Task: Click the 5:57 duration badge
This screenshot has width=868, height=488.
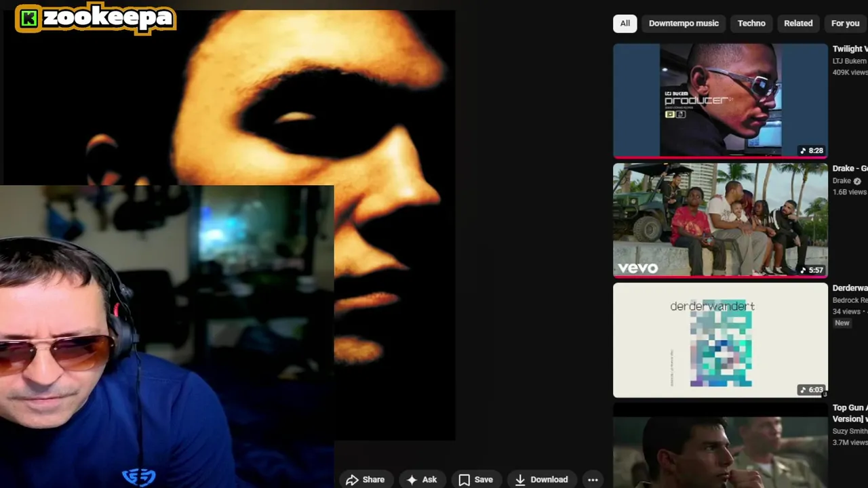Action: click(x=812, y=270)
